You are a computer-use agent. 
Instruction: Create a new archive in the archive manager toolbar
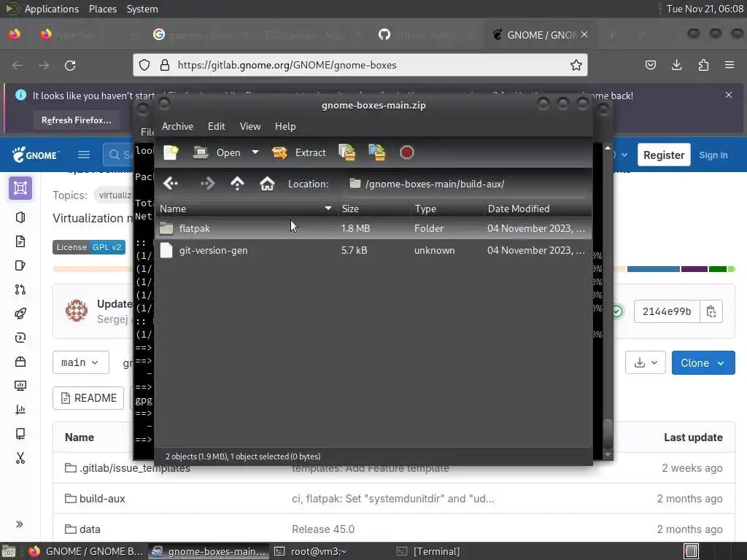point(171,152)
